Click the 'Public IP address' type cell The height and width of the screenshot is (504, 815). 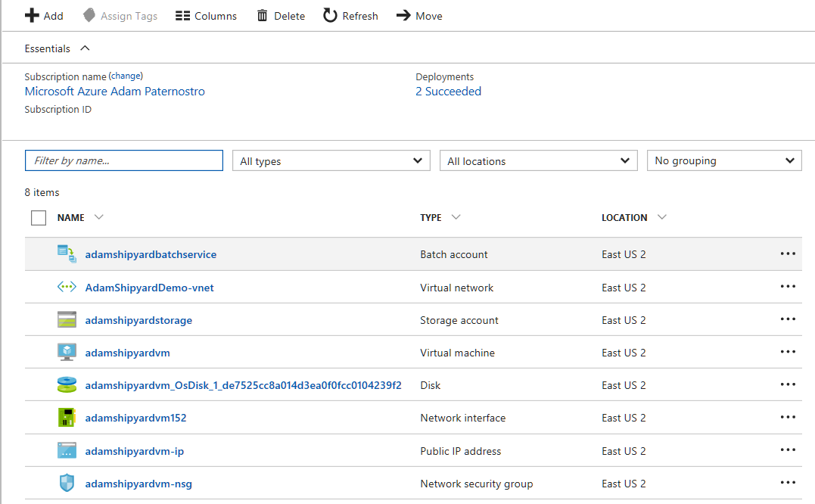click(x=461, y=451)
